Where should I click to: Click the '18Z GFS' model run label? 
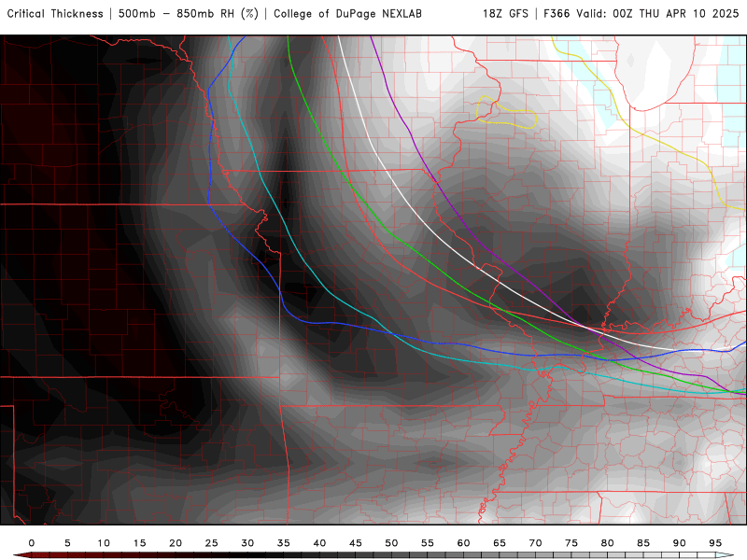[505, 14]
